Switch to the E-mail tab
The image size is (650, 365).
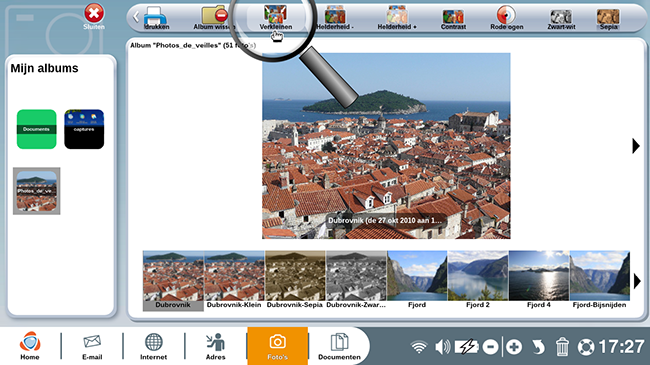92,346
